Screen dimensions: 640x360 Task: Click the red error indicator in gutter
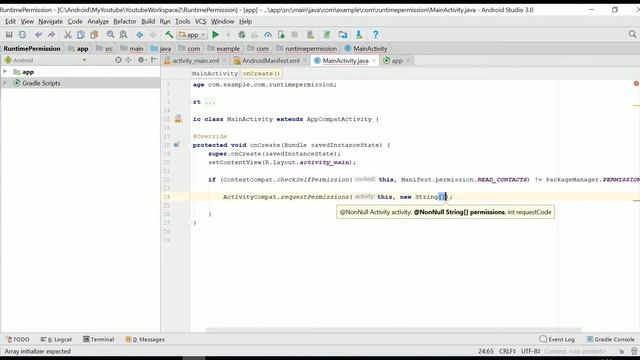[x=636, y=84]
